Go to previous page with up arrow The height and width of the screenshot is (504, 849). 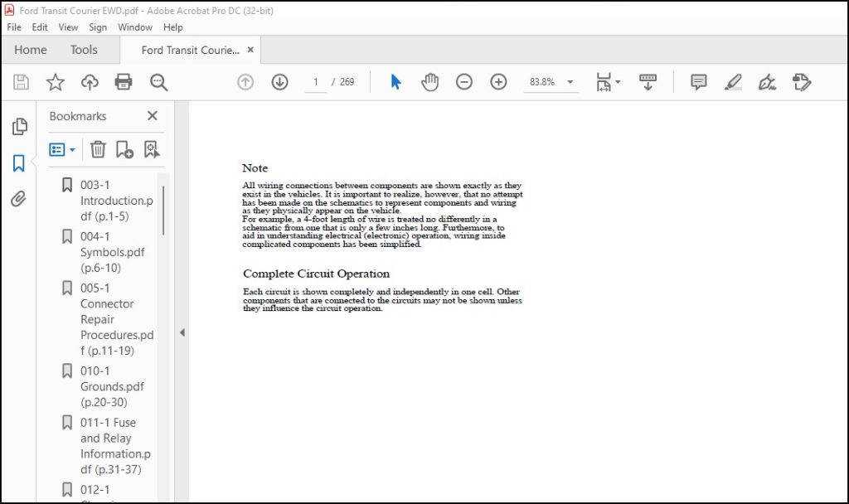click(x=245, y=82)
